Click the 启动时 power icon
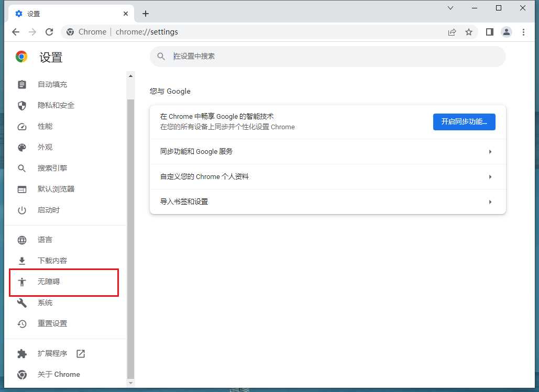This screenshot has width=539, height=392. coord(22,210)
